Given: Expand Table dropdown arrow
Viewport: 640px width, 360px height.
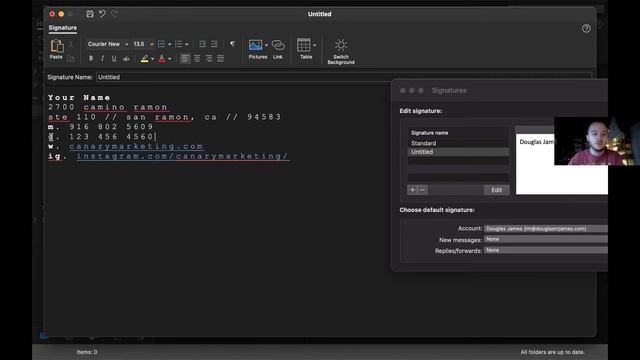Looking at the screenshot, I should coord(314,45).
